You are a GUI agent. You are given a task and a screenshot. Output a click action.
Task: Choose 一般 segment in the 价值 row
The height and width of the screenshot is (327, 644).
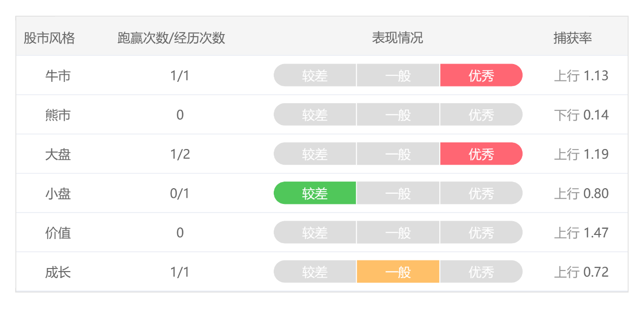click(x=398, y=233)
